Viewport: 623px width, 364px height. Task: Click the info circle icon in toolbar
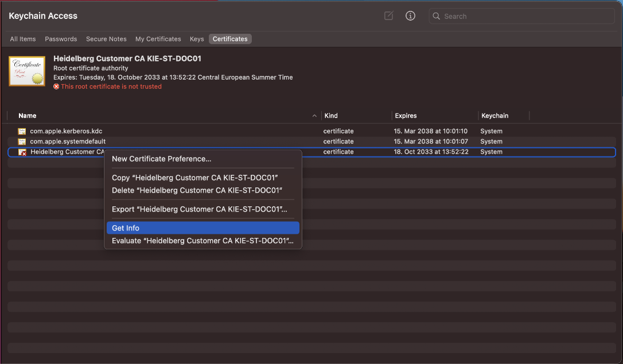(x=410, y=16)
